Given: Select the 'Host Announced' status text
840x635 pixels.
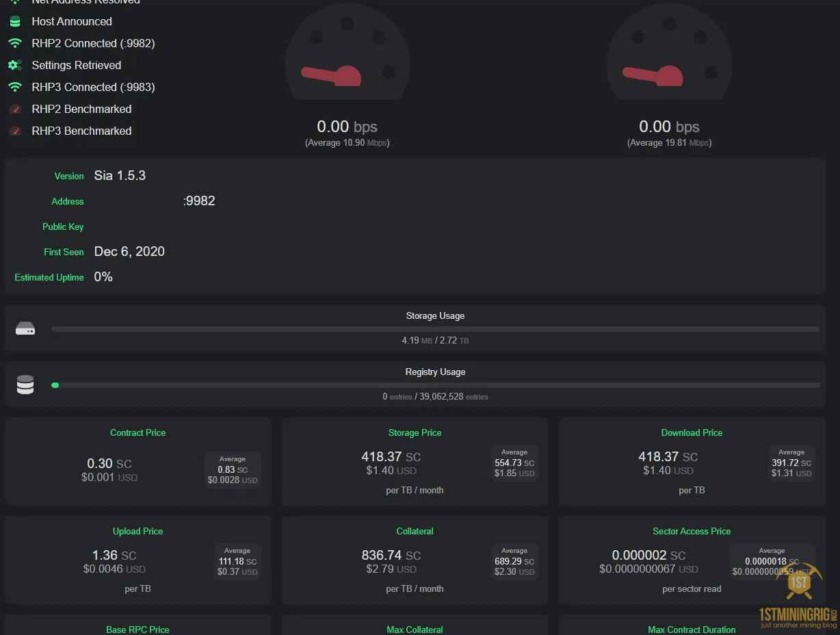Looking at the screenshot, I should coord(72,21).
